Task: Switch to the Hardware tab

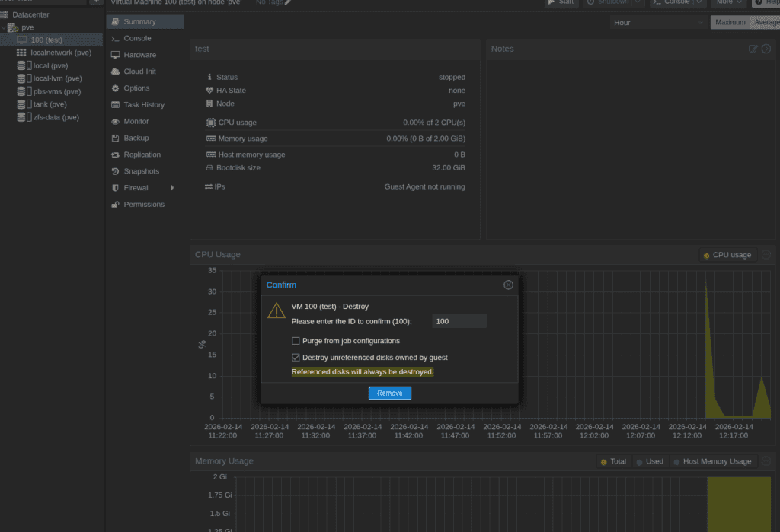Action: click(139, 55)
